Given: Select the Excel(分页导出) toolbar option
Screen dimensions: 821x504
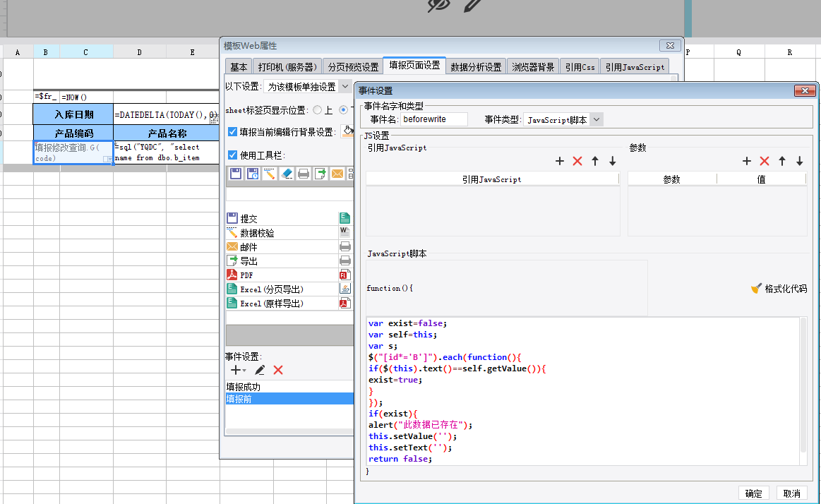Looking at the screenshot, I should coord(282,289).
